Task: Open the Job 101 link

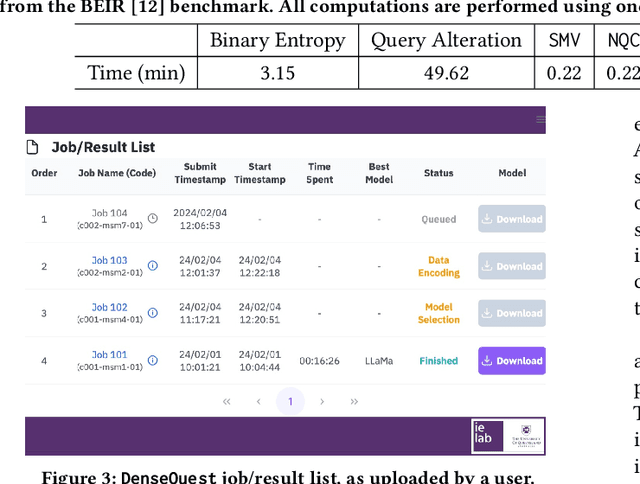Action: [x=109, y=355]
